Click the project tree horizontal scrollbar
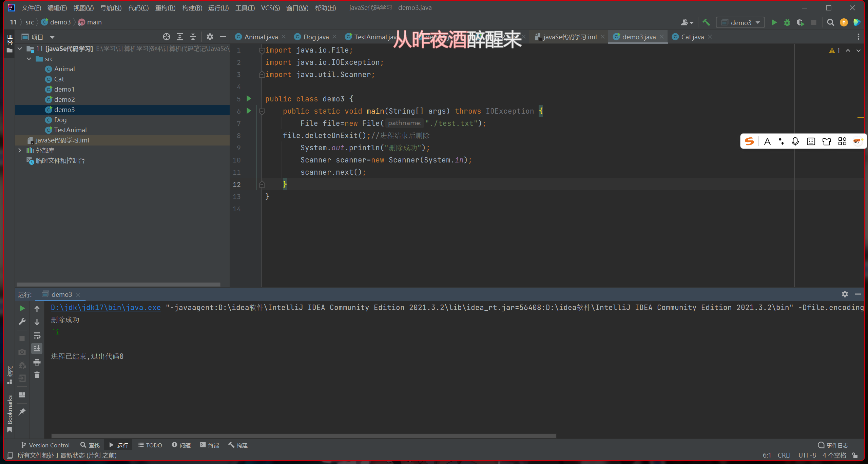Viewport: 868px width, 464px height. pos(118,284)
